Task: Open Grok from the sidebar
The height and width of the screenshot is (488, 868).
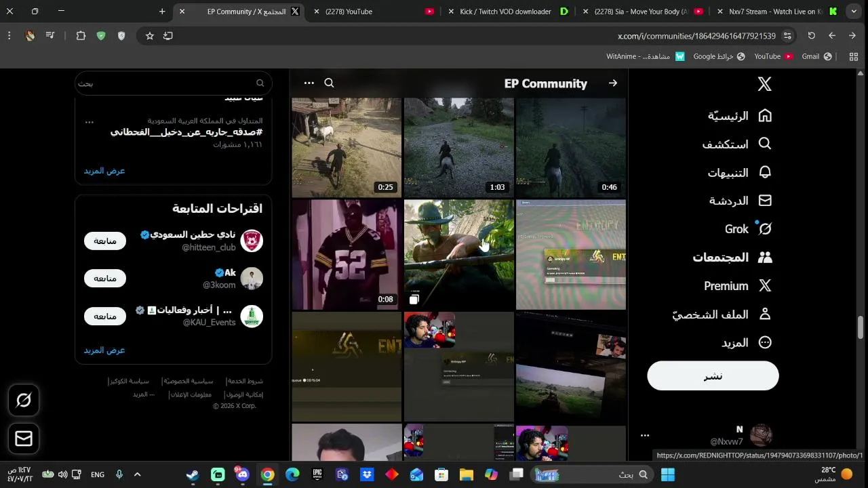Action: point(748,229)
